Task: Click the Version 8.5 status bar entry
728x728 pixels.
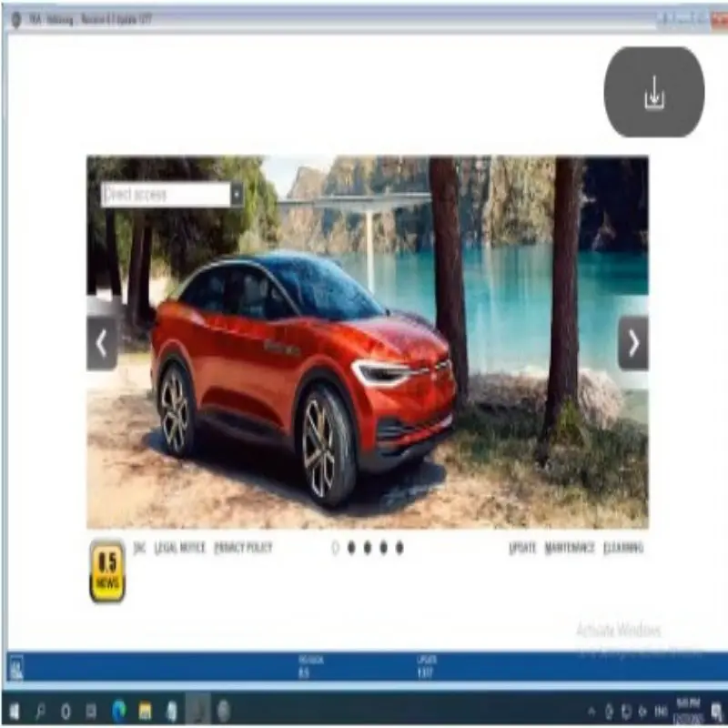Action: [x=310, y=667]
